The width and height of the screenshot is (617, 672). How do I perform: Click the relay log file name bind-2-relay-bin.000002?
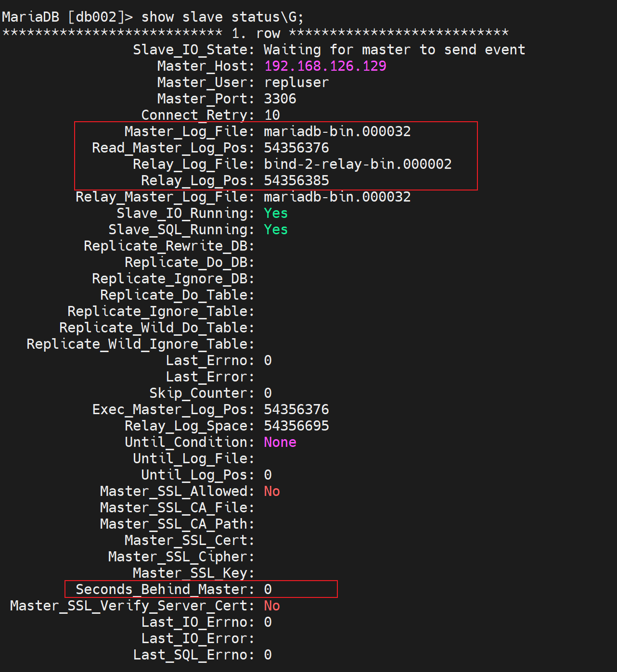(x=358, y=164)
